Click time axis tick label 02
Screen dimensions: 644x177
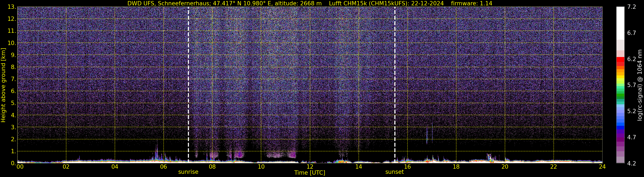[66, 167]
